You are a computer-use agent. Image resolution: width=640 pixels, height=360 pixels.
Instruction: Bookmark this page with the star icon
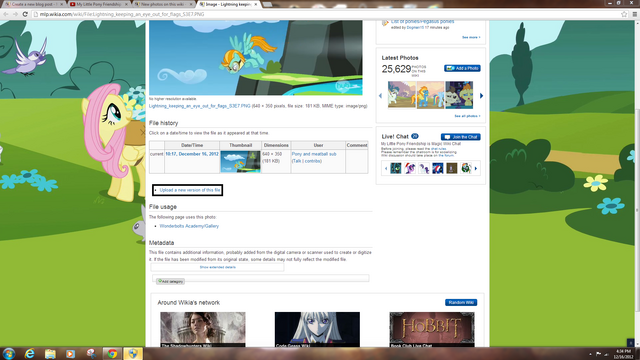624,14
